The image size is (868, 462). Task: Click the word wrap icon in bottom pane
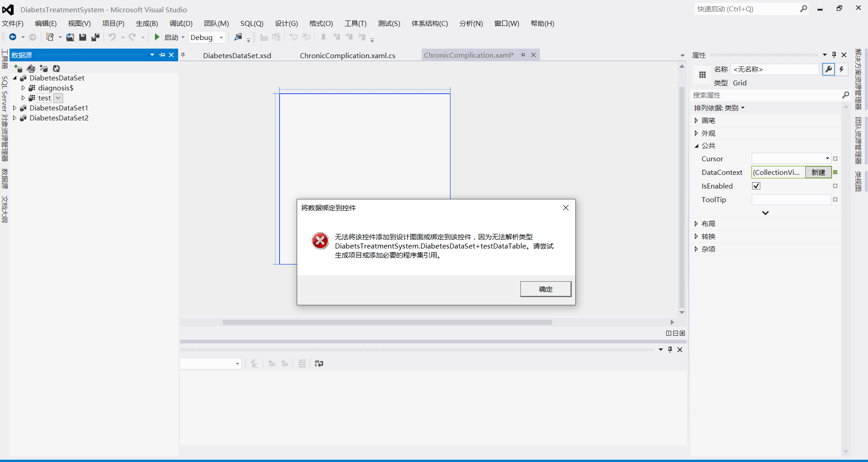(x=319, y=363)
